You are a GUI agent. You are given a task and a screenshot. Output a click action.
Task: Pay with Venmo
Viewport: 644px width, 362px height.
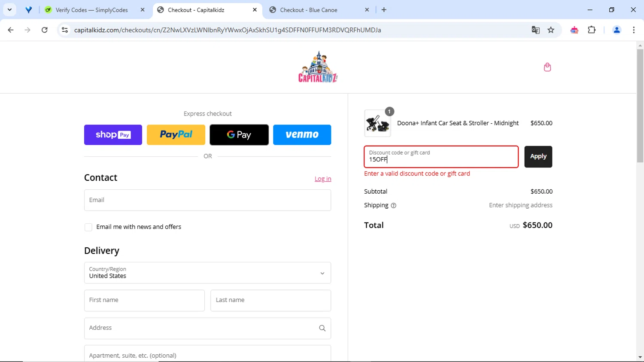302,135
